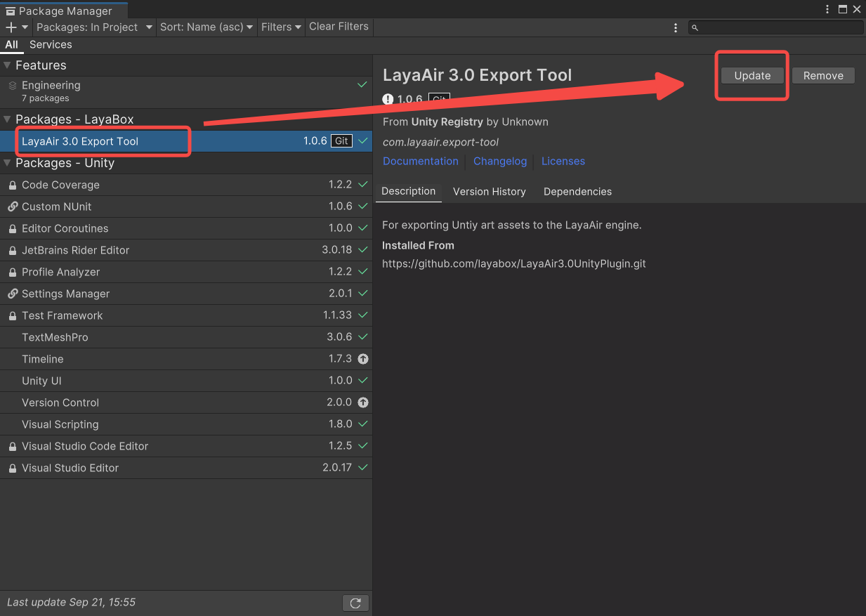Click the lock icon beside Code Coverage
This screenshot has width=866, height=616.
click(x=13, y=185)
